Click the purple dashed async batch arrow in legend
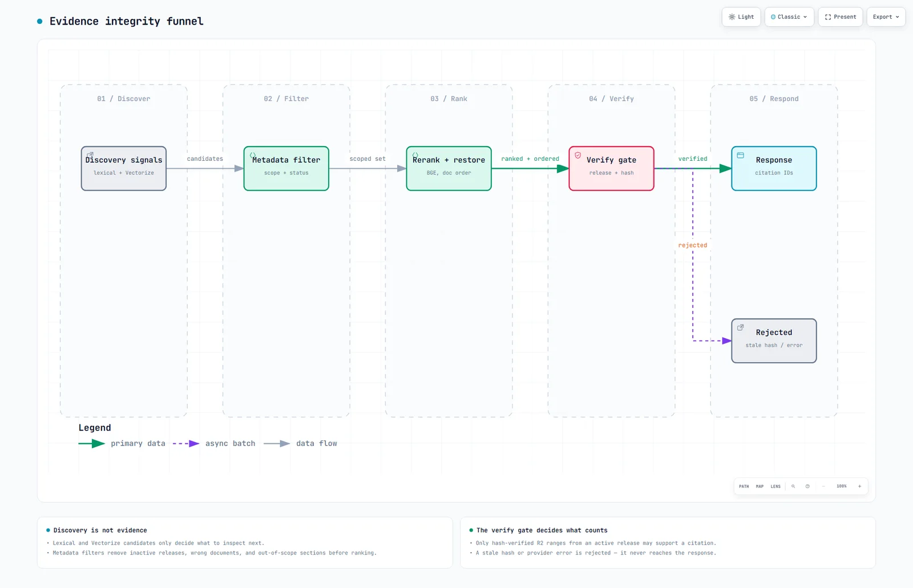 (x=186, y=444)
